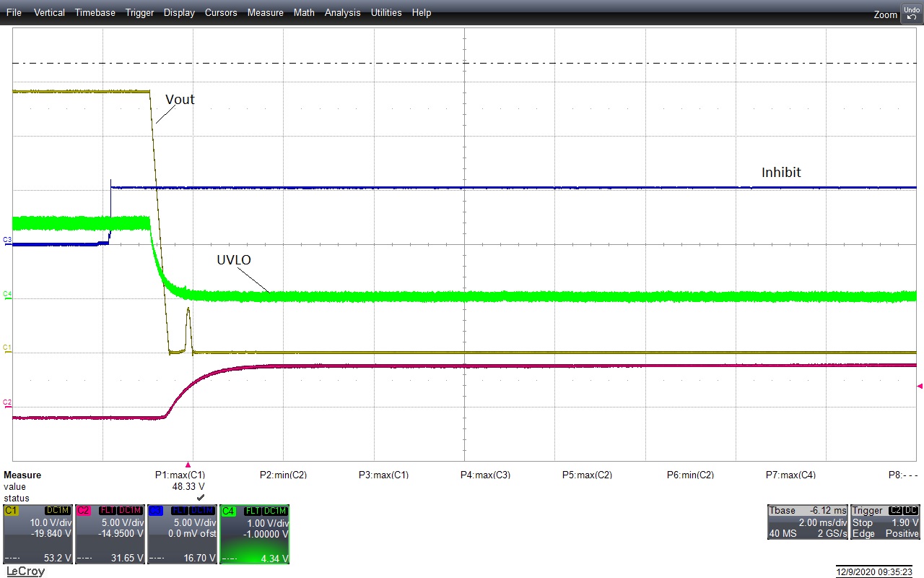This screenshot has width=924, height=578.
Task: Click the -14.9500 V offset in C2 box
Action: point(119,534)
